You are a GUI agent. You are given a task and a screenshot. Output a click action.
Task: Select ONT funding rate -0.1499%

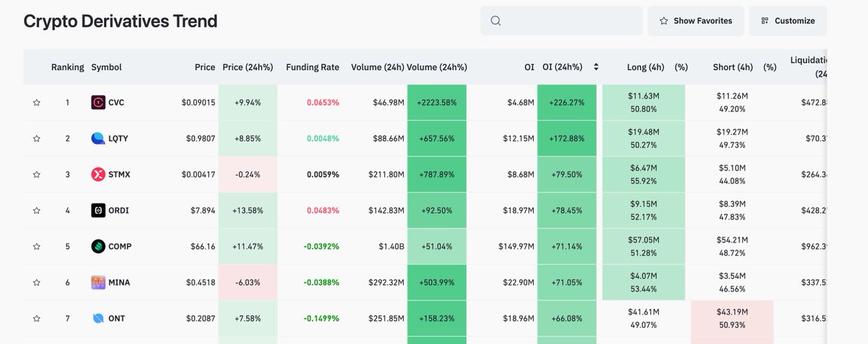(321, 319)
